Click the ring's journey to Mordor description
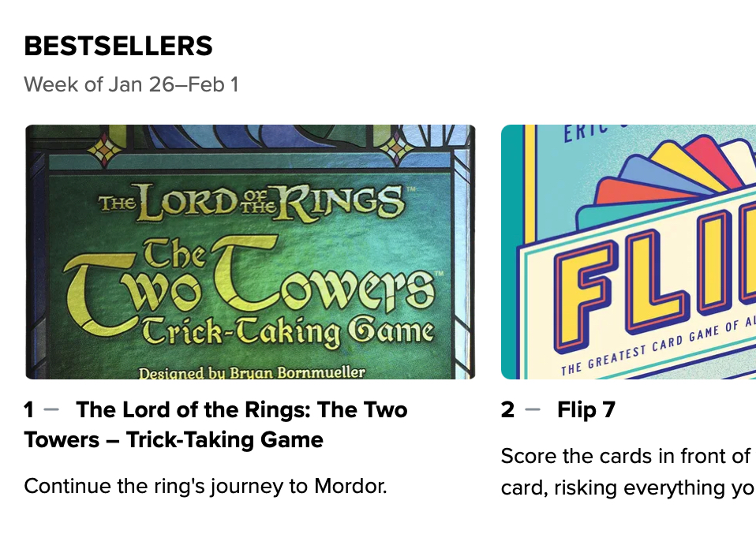This screenshot has height=549, width=756. point(205,486)
